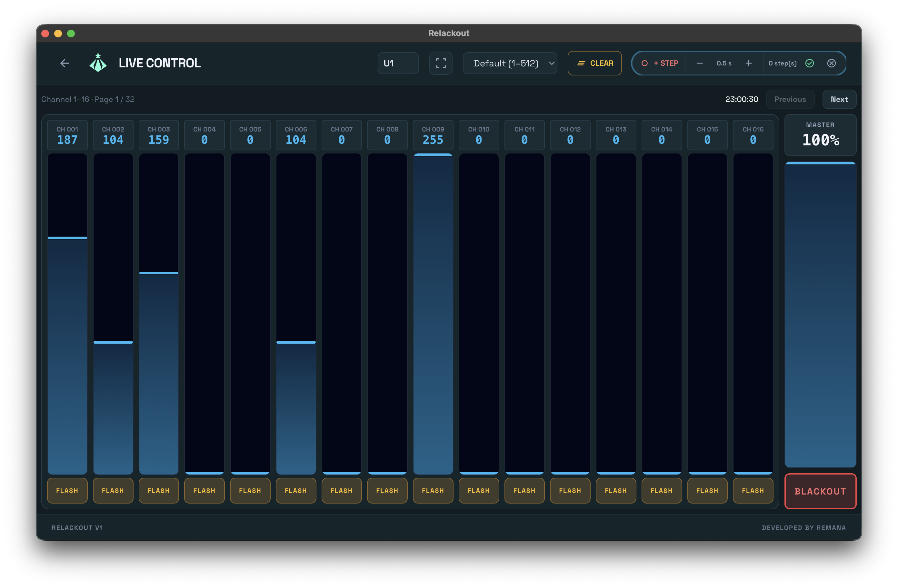Click the MASTER fader slider
The height and width of the screenshot is (588, 898).
tap(820, 315)
